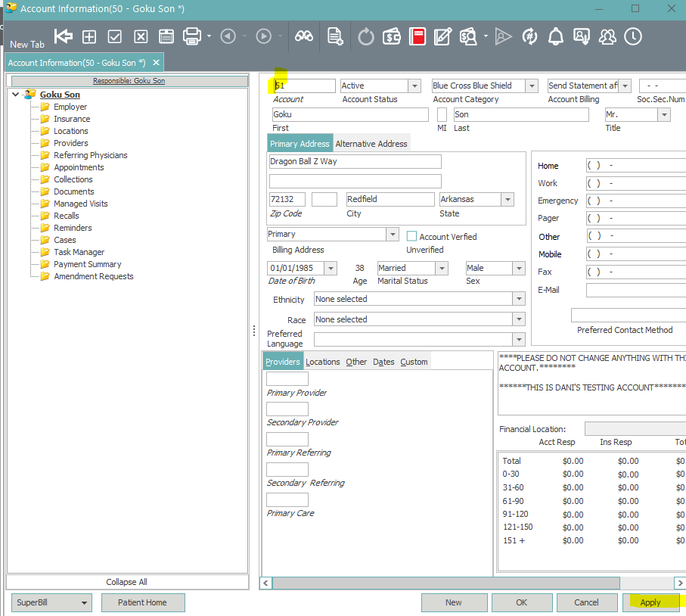
Task: Click the printer icon in toolbar
Action: (192, 36)
